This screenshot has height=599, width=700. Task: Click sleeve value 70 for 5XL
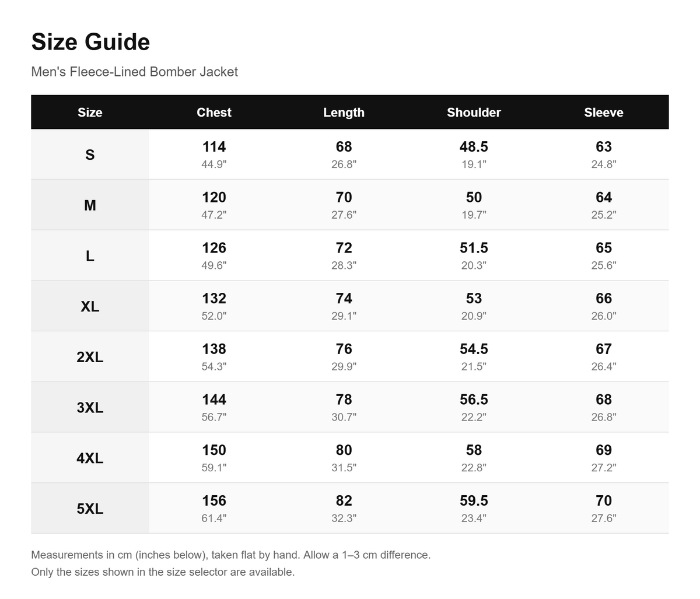coord(604,500)
